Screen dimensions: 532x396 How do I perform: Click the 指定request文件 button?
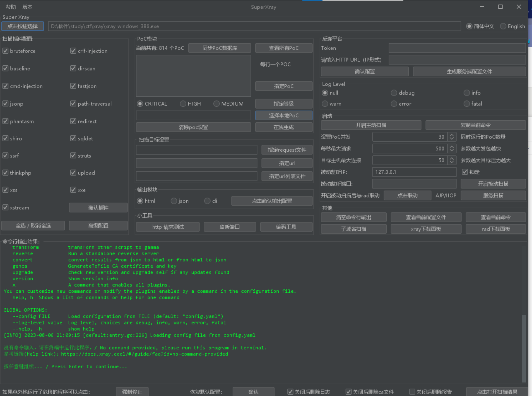(x=287, y=150)
